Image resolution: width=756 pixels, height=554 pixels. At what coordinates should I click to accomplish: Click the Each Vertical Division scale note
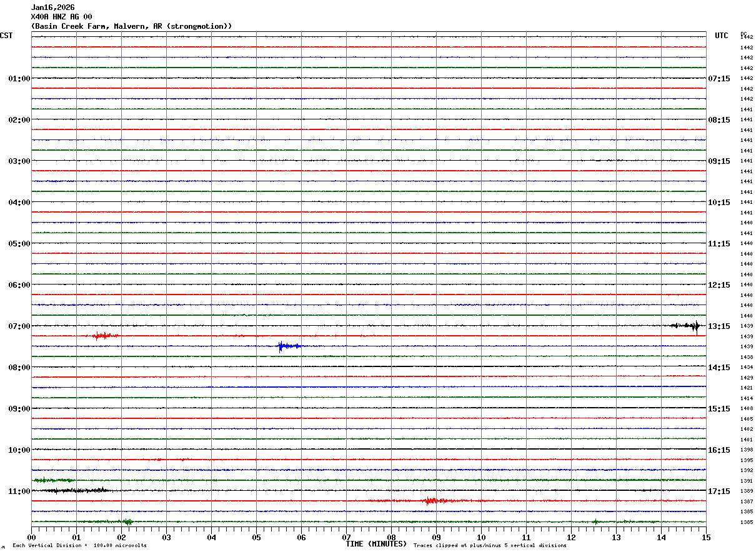[x=79, y=546]
